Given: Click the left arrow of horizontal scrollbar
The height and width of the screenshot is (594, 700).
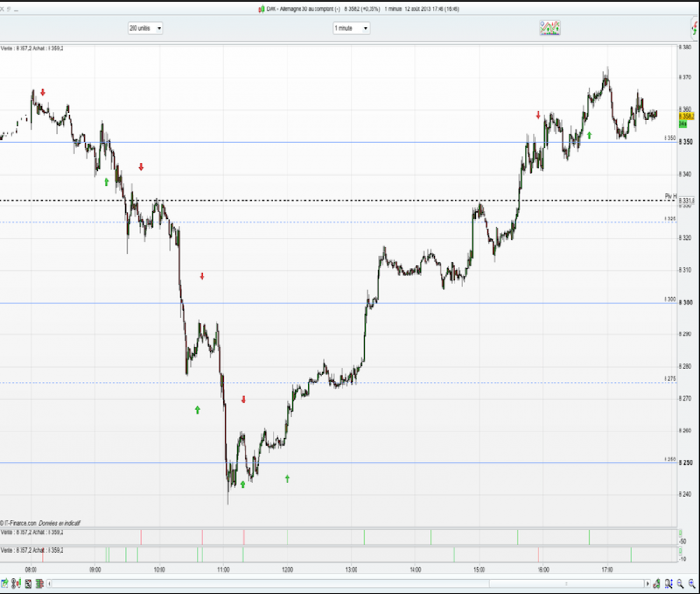Looking at the screenshot, I should [x=49, y=584].
